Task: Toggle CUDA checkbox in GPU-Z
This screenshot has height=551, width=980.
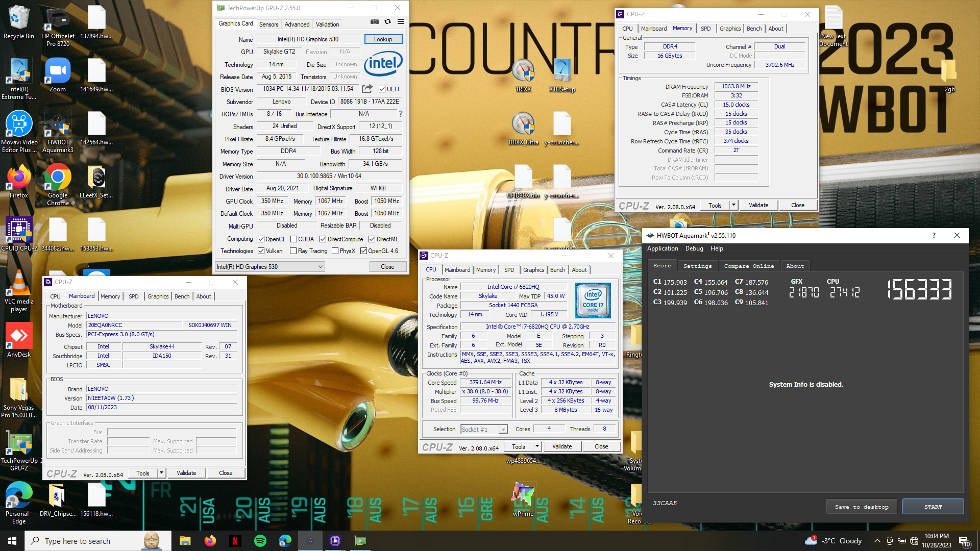Action: coord(293,239)
